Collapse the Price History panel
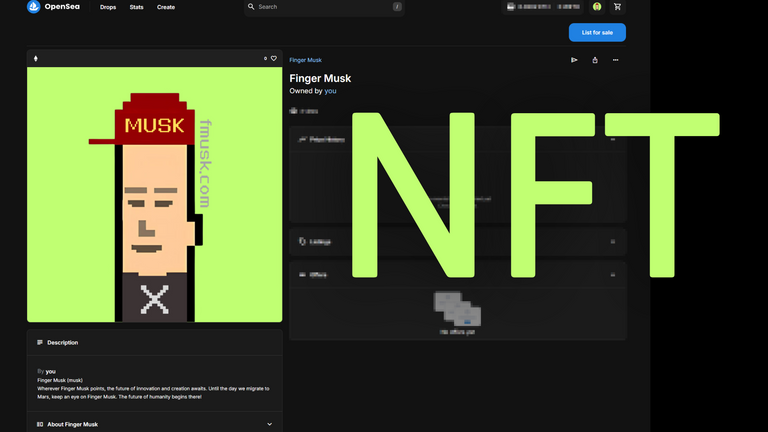 coord(613,139)
